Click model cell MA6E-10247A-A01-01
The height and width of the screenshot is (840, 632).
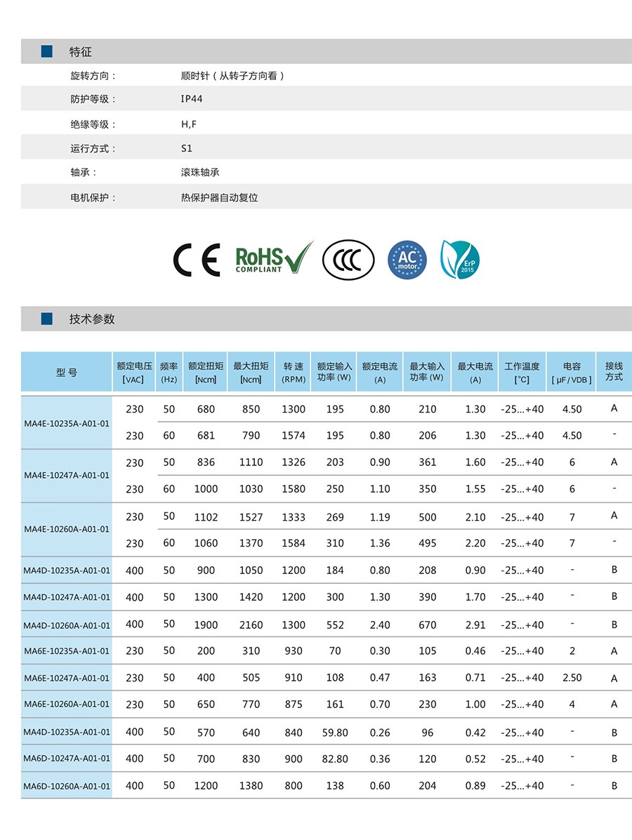[x=67, y=678]
